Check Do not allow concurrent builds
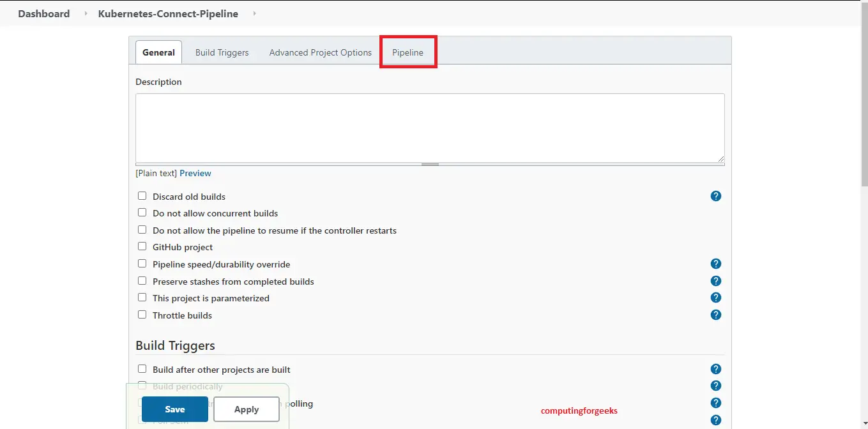Screen dimensions: 868x429 142,213
